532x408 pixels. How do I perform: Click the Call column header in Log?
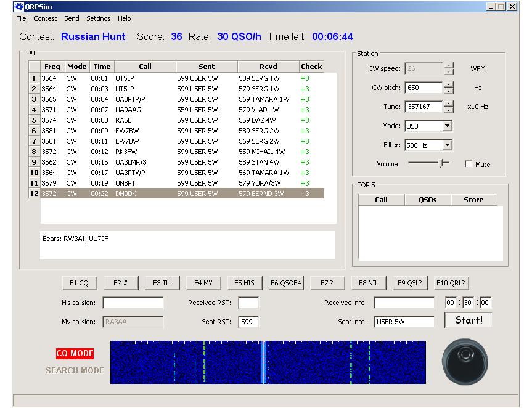tap(145, 67)
